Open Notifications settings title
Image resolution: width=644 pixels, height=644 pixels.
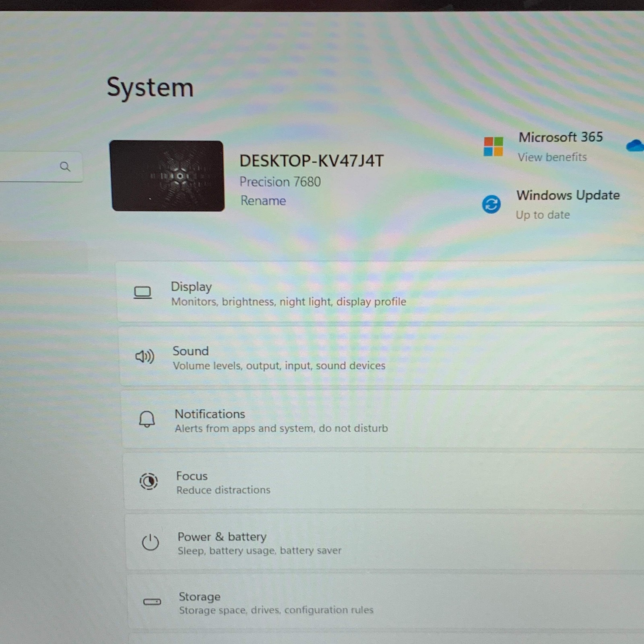coord(210,414)
